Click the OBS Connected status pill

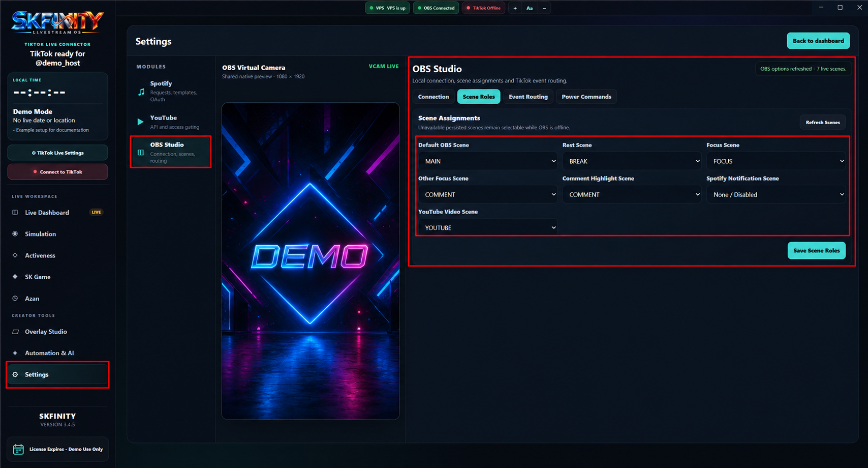(x=436, y=8)
